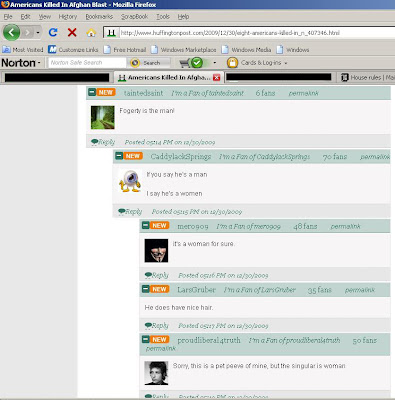The width and height of the screenshot is (395, 400).
Task: Open the ScrapBook menu
Action: [134, 17]
